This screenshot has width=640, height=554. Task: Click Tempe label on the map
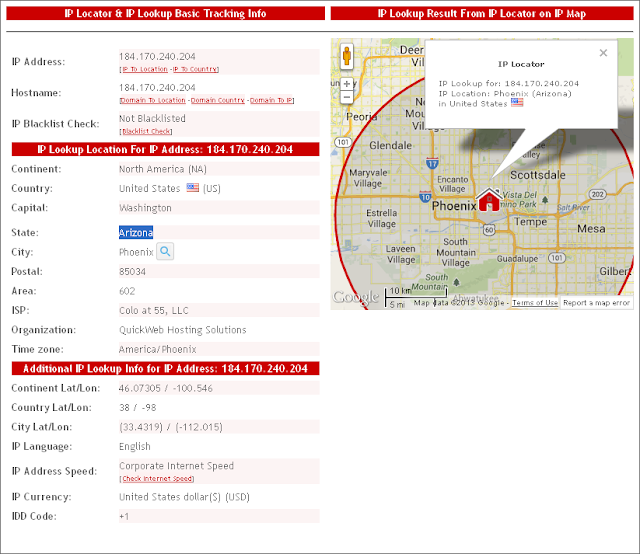(x=531, y=222)
